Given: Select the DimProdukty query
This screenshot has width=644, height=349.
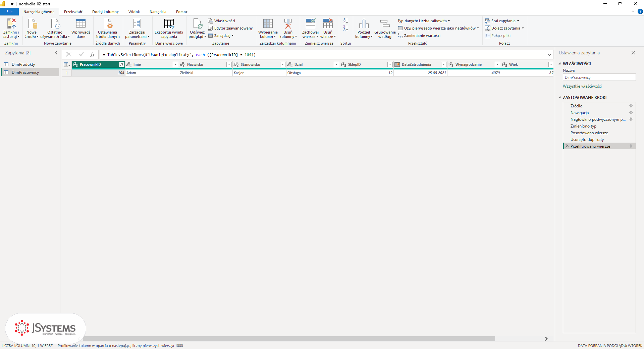Looking at the screenshot, I should click(x=23, y=64).
